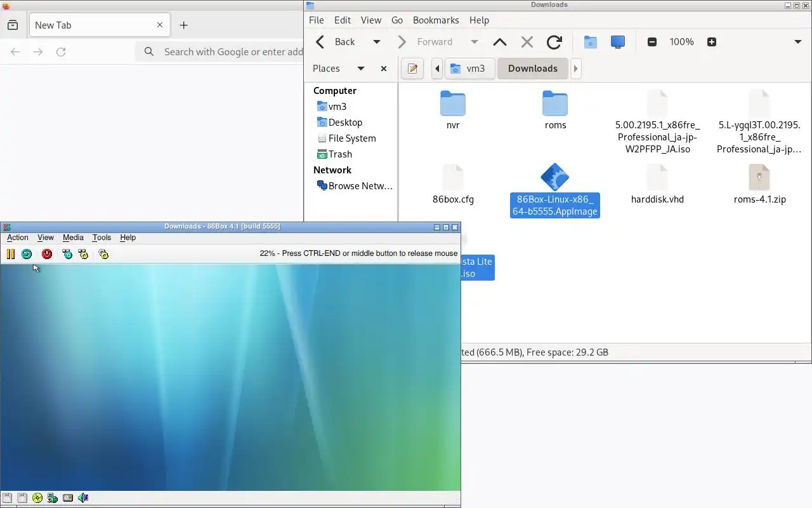Viewport: 812px width, 508px height.
Task: Click the red ACPI shutdown icon in 86Box
Action: [47, 254]
